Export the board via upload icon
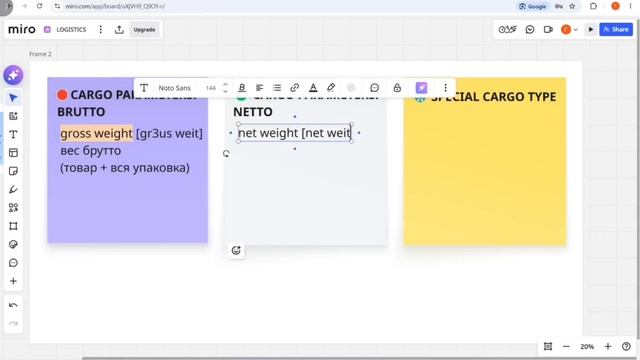Screen dimensions: 640x360 coord(119,29)
